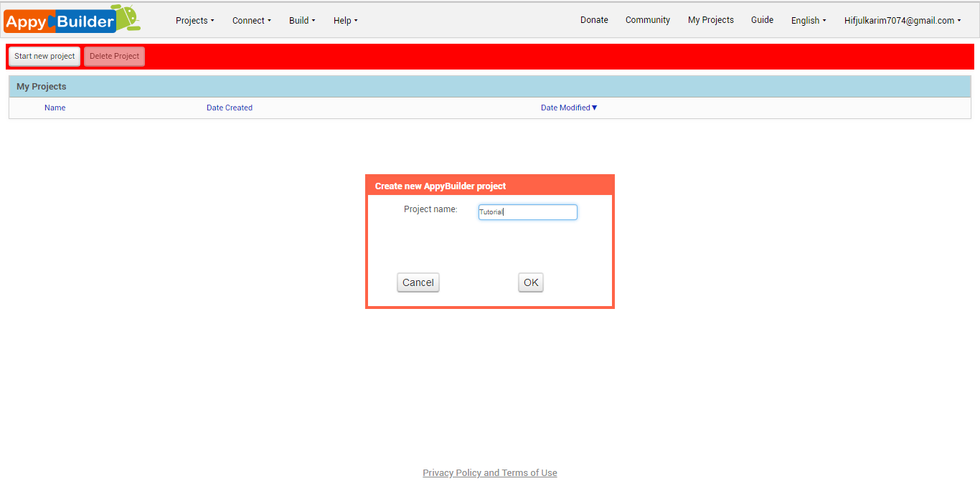Sort projects by Date Modified
This screenshot has width=980, height=481.
coord(568,107)
